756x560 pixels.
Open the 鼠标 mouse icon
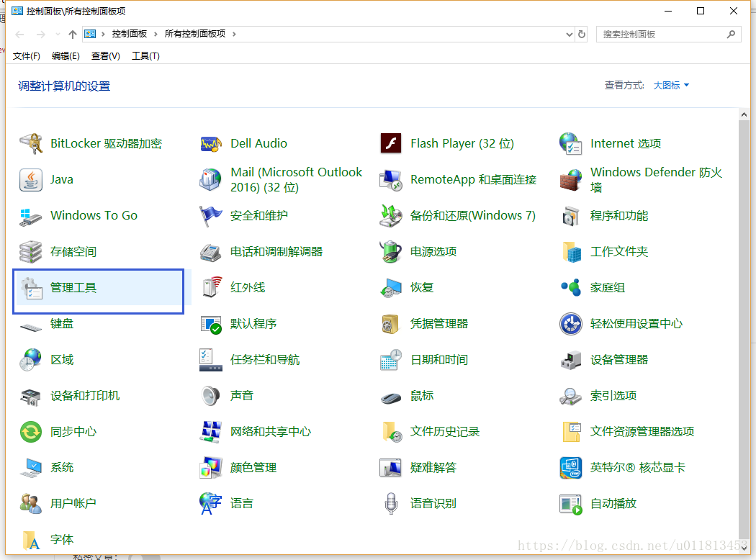coord(390,397)
